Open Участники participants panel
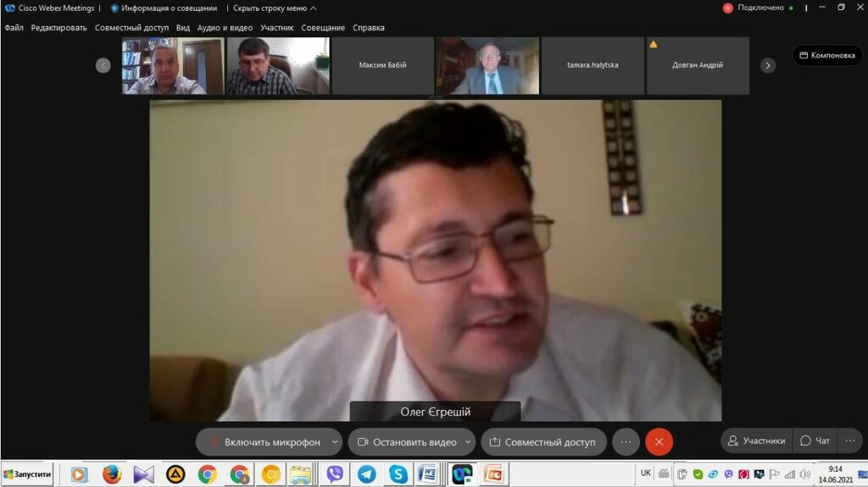 coord(755,440)
